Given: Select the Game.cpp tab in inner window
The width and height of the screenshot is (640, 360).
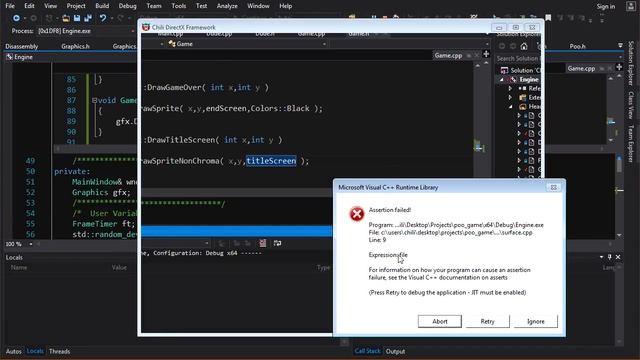Looking at the screenshot, I should click(x=448, y=56).
